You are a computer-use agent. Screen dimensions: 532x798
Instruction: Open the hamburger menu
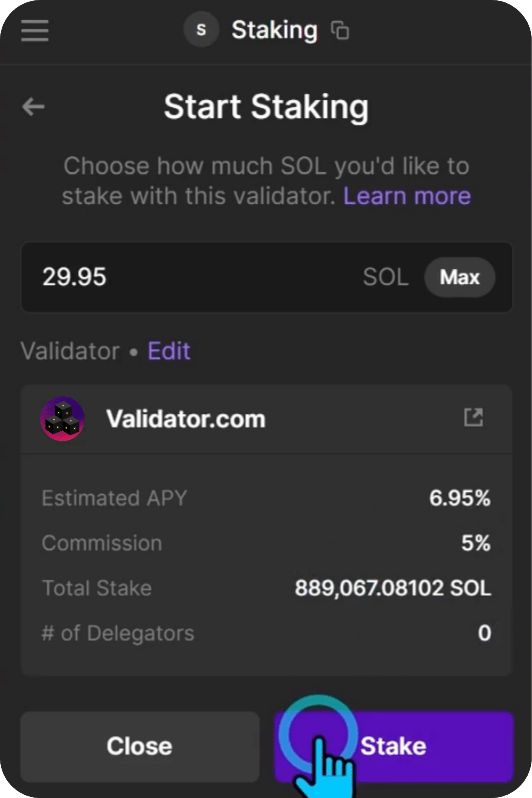[35, 31]
